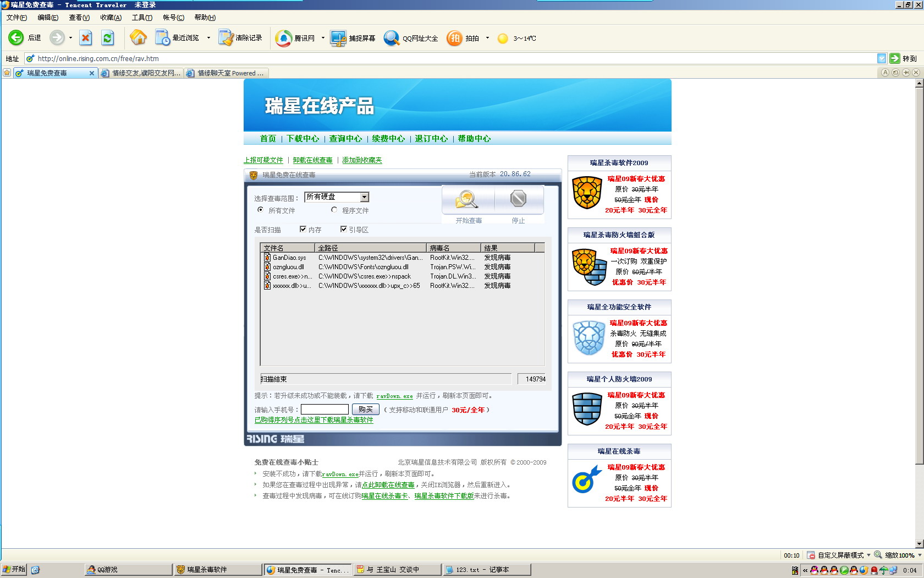The width and height of the screenshot is (924, 578).
Task: Click the circled X icon at tab bar's right end
Action: 916,73
